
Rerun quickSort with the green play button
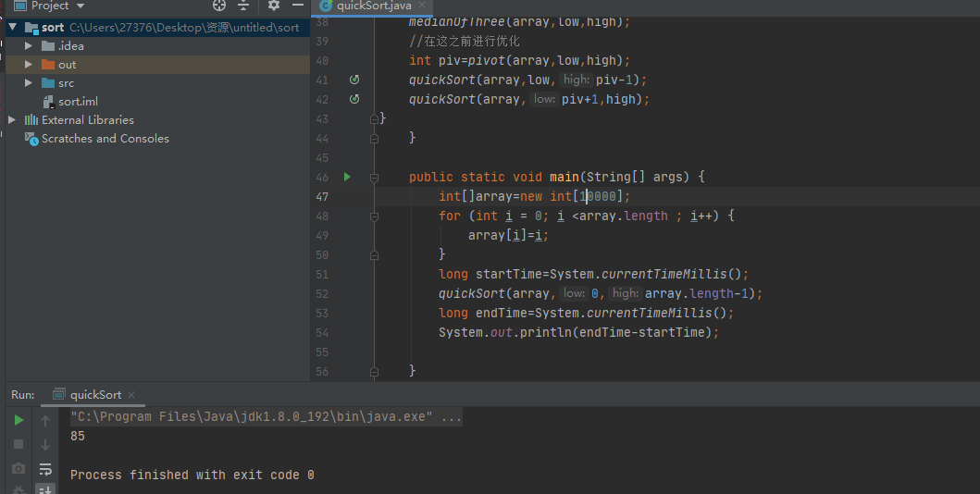pos(19,420)
